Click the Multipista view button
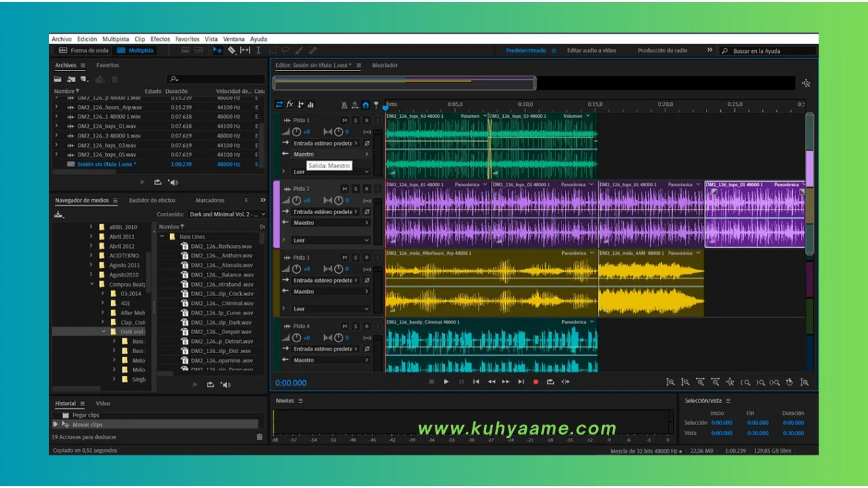This screenshot has width=868, height=488. [135, 50]
